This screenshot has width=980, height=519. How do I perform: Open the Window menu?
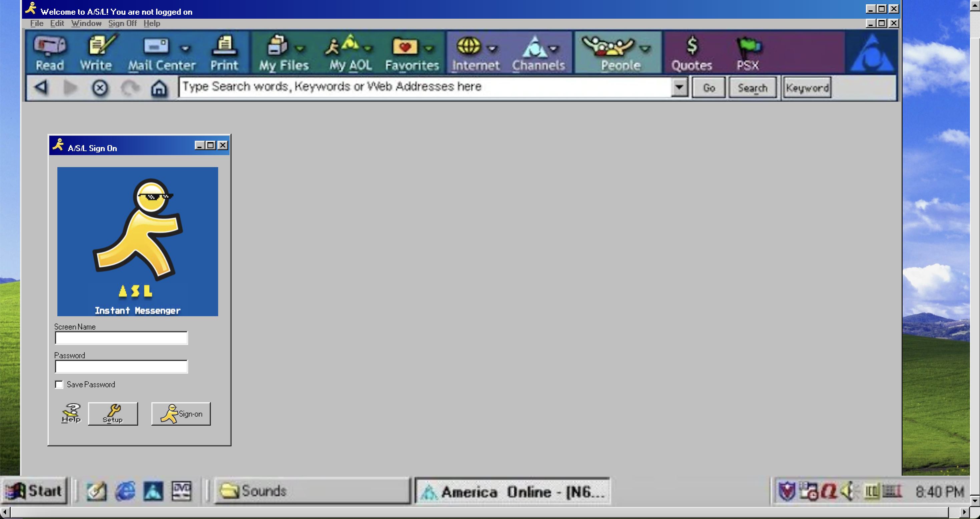click(86, 24)
